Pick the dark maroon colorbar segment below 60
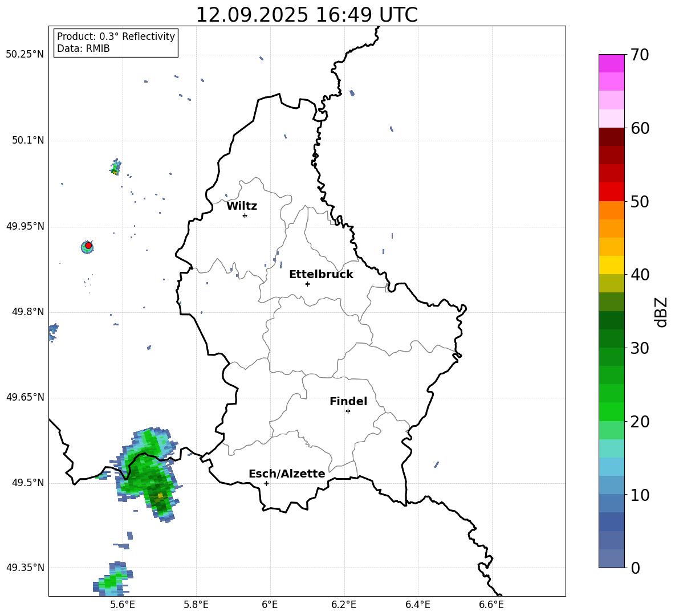This screenshot has width=675, height=616. (611, 137)
